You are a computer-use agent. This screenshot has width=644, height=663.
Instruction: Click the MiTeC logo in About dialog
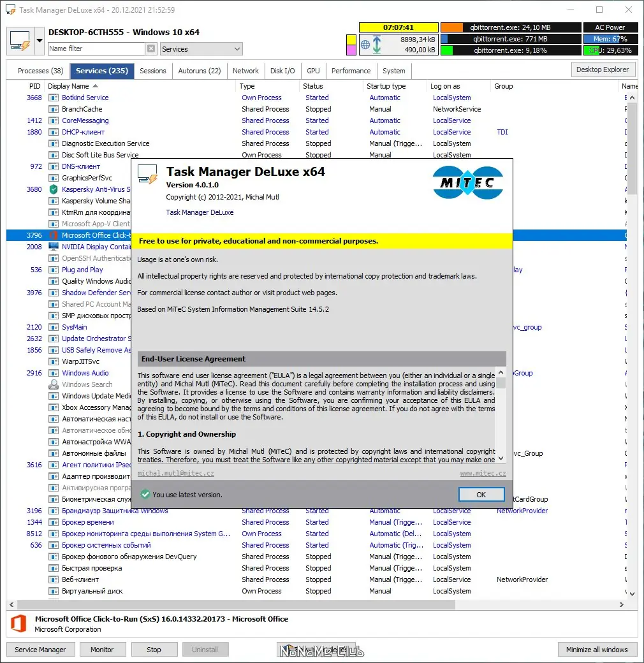click(467, 183)
